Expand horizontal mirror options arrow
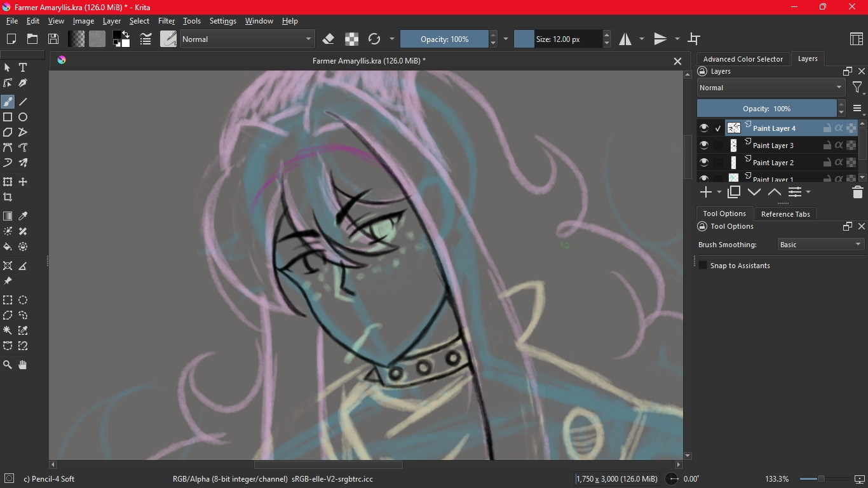Image resolution: width=868 pixels, height=488 pixels. [642, 39]
